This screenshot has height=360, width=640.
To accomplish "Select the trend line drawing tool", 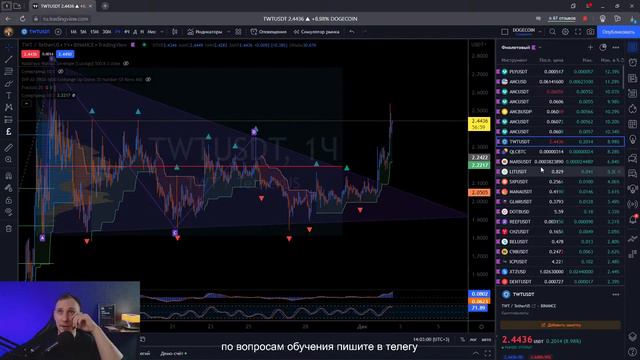I will pyautogui.click(x=9, y=60).
